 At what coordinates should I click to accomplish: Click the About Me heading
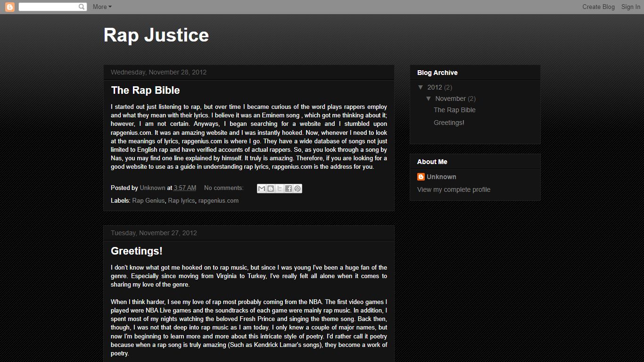[432, 162]
